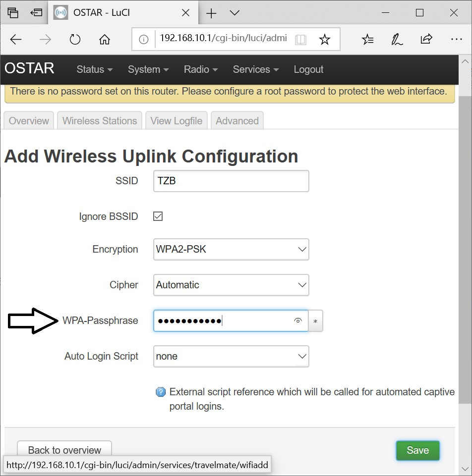Viewport: 472px width, 476px height.
Task: Uncheck the Ignore BSSID checkbox
Action: [x=158, y=216]
